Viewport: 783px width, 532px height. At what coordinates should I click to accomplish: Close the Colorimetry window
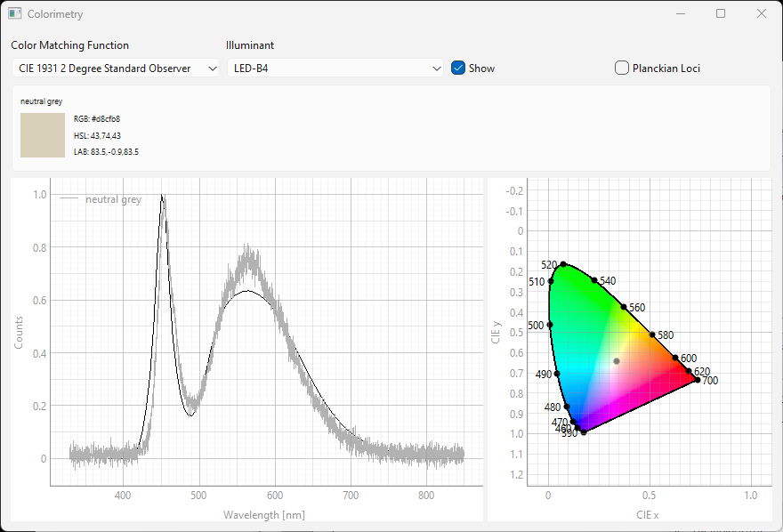[x=762, y=14]
